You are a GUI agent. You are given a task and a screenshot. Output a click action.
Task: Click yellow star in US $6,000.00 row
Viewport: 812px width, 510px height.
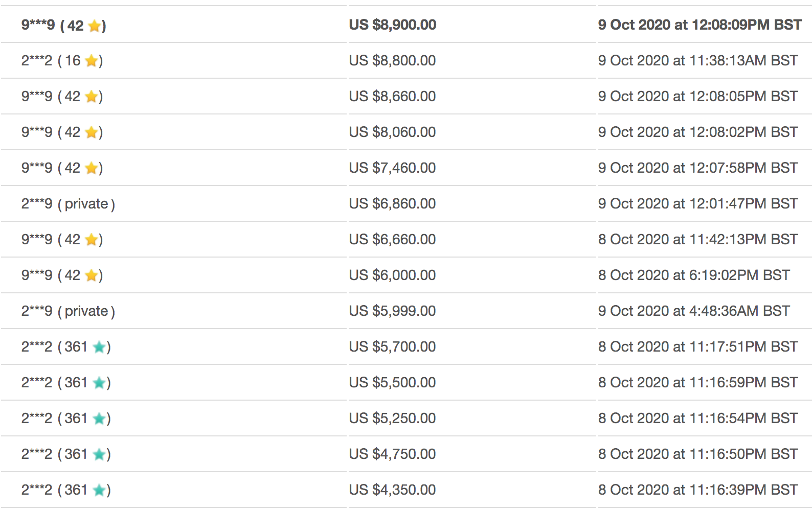[92, 275]
